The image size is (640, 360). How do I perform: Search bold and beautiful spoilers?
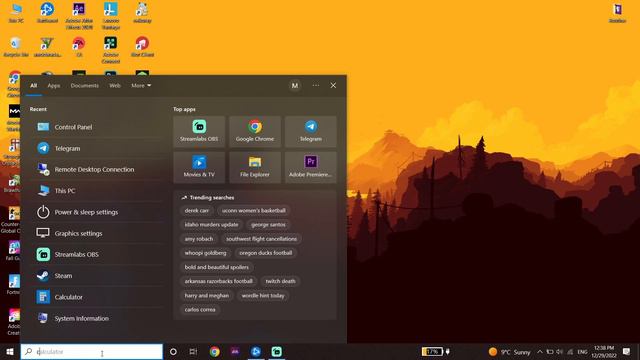[216, 267]
